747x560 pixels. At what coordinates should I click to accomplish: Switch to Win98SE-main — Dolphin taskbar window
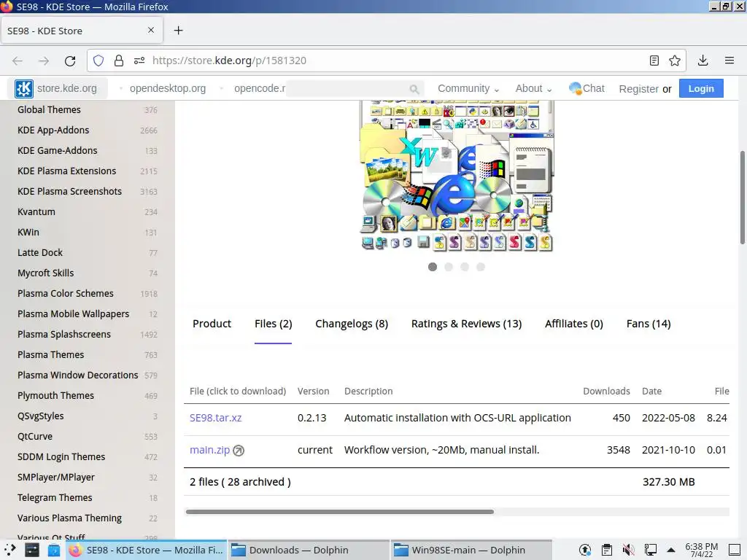pos(471,550)
